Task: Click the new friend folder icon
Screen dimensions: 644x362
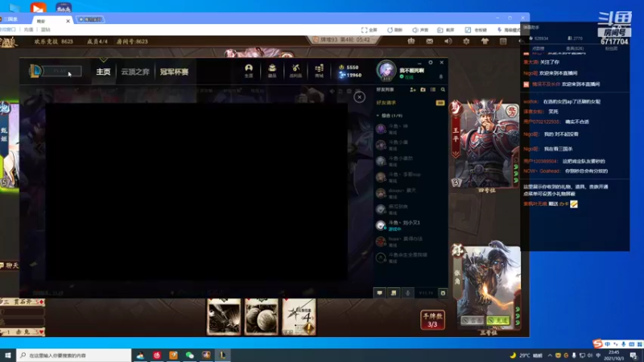Action: (423, 89)
